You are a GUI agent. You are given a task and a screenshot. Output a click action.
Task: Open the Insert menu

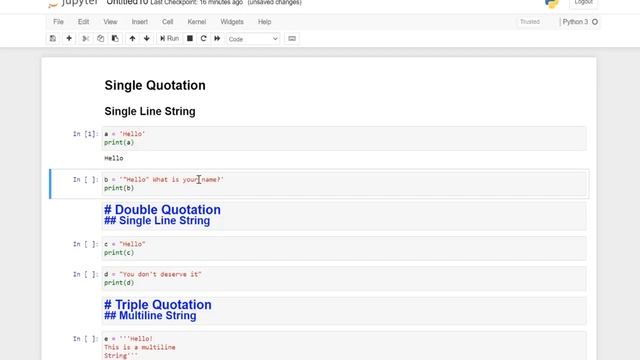point(140,22)
